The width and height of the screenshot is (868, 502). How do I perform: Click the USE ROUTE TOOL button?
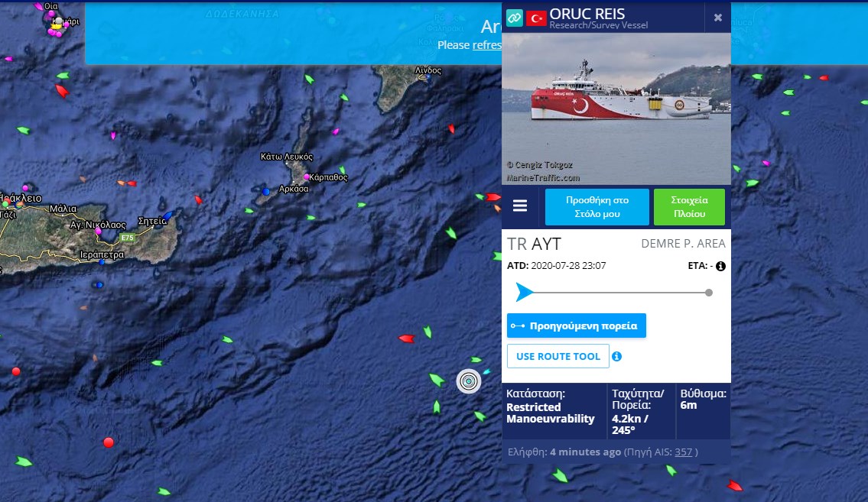[558, 356]
